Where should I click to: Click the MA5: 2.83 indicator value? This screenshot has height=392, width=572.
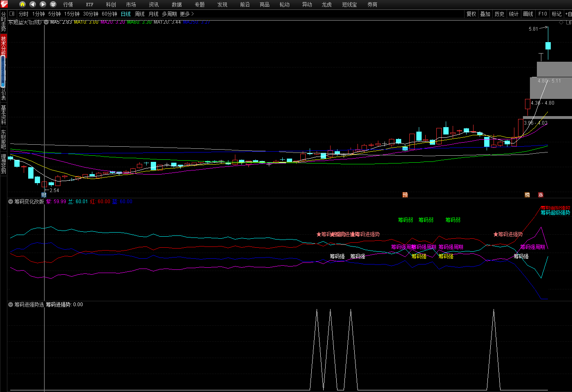pyautogui.click(x=61, y=22)
